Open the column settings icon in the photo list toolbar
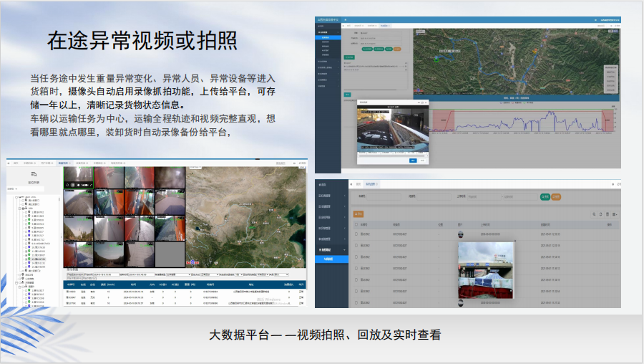 coord(615,214)
